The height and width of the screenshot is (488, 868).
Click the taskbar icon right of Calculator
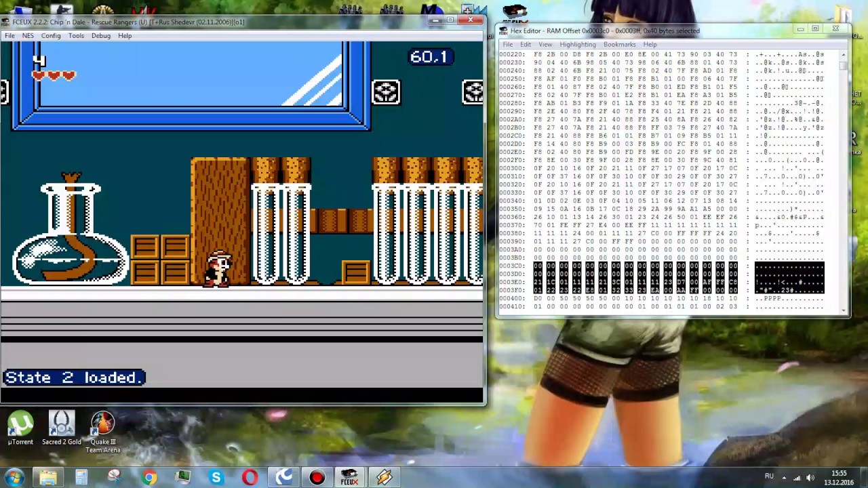[115, 478]
